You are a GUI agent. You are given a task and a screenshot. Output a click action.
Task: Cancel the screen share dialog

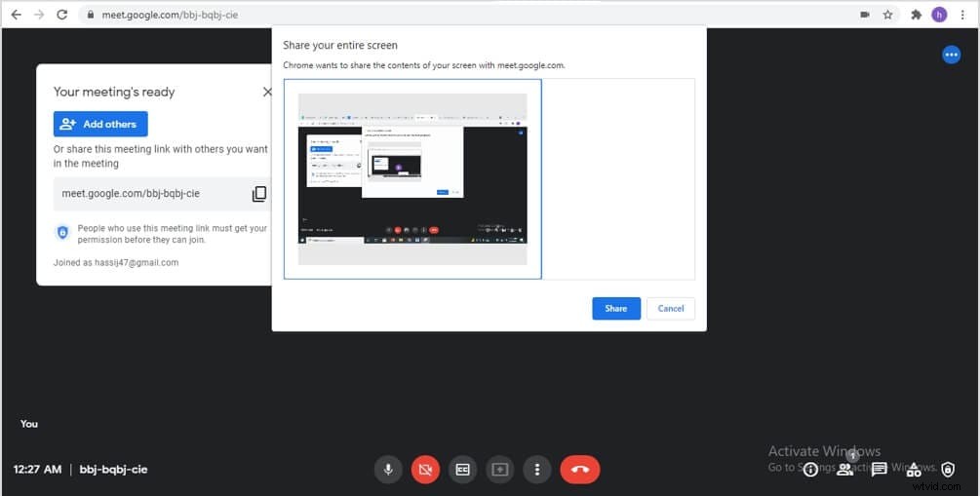pos(671,309)
